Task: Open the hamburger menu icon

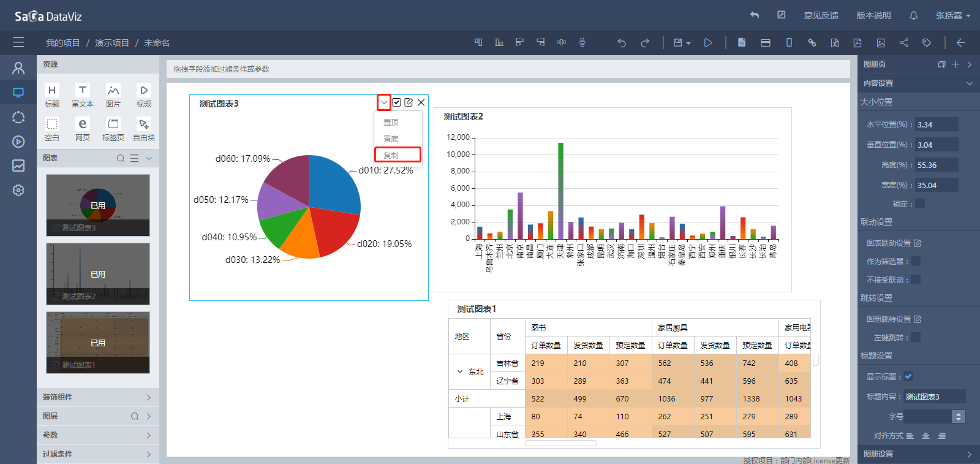Action: (18, 42)
